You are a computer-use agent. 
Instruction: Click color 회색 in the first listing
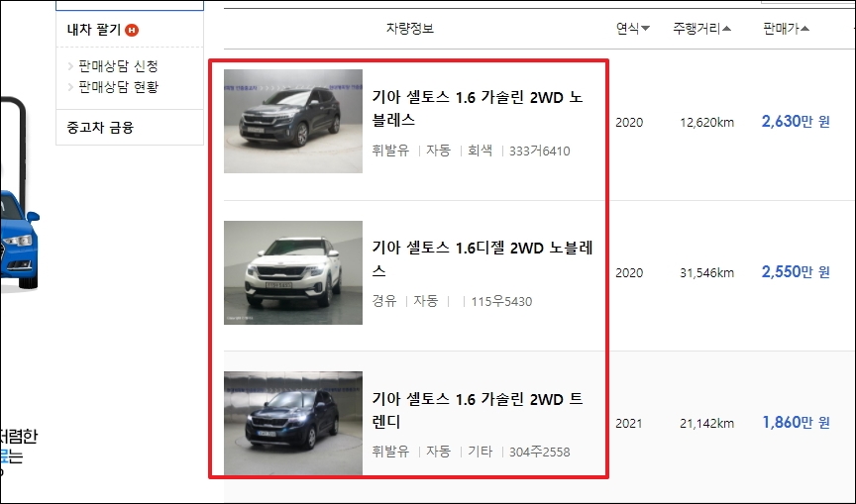(x=480, y=151)
